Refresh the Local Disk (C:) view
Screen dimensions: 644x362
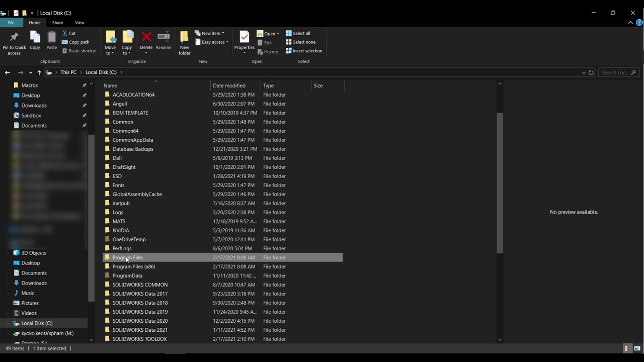click(591, 72)
